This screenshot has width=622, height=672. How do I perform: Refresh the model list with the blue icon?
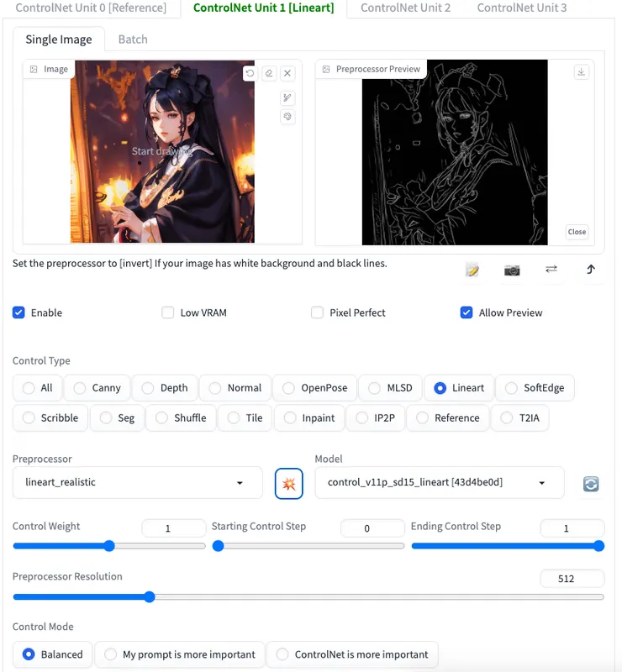591,484
